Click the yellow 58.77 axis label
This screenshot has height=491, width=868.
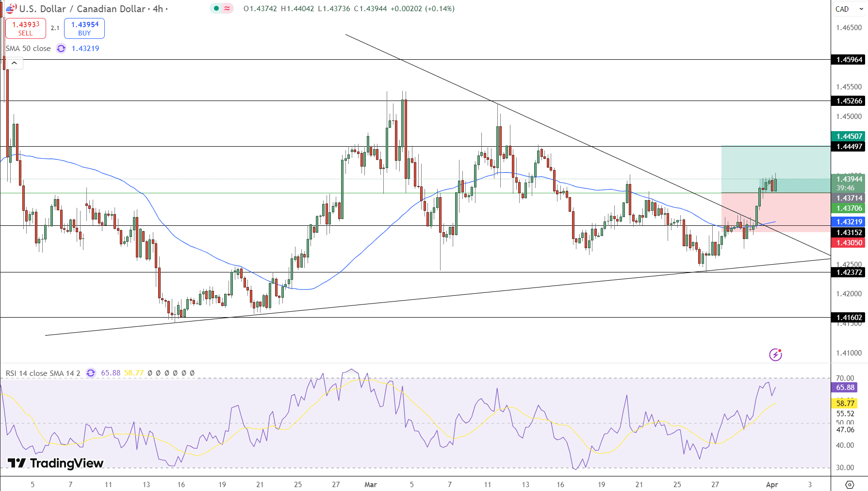[x=845, y=404]
